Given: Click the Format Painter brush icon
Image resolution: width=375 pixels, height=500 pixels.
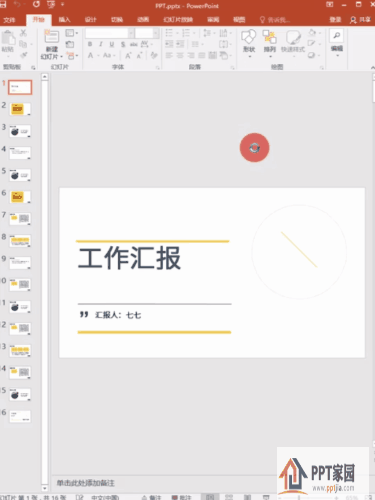Looking at the screenshot, I should point(23,55).
